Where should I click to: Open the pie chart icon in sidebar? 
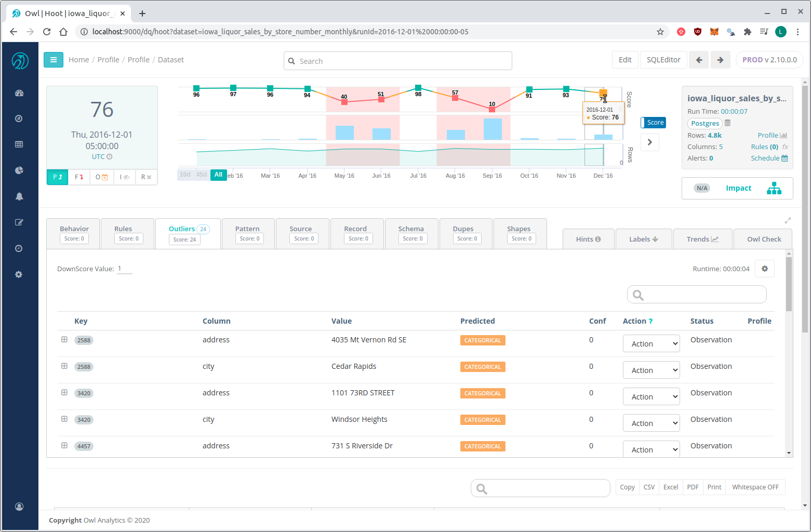[19, 170]
